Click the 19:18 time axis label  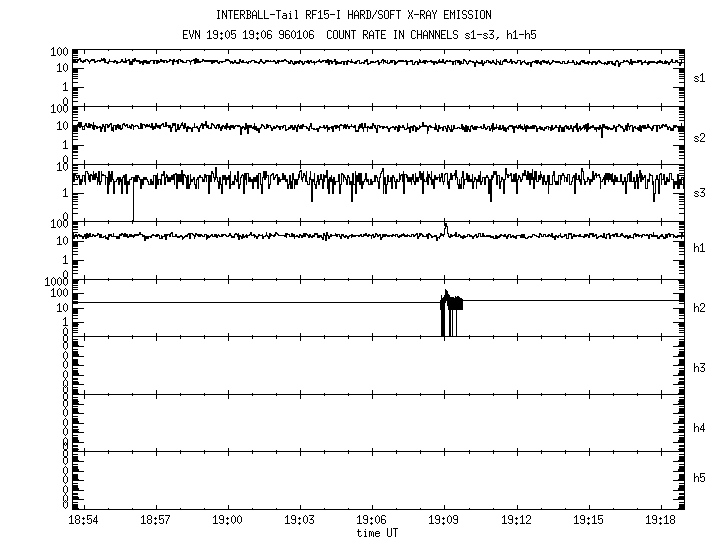pyautogui.click(x=659, y=521)
